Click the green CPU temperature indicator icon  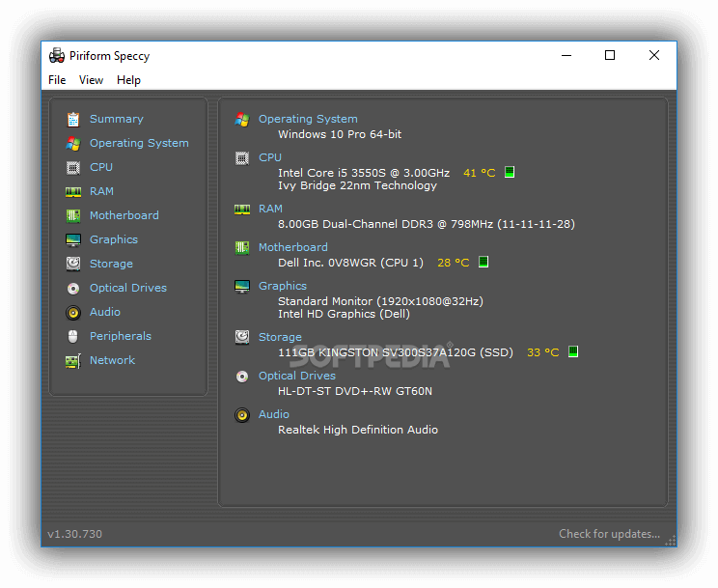pyautogui.click(x=510, y=172)
